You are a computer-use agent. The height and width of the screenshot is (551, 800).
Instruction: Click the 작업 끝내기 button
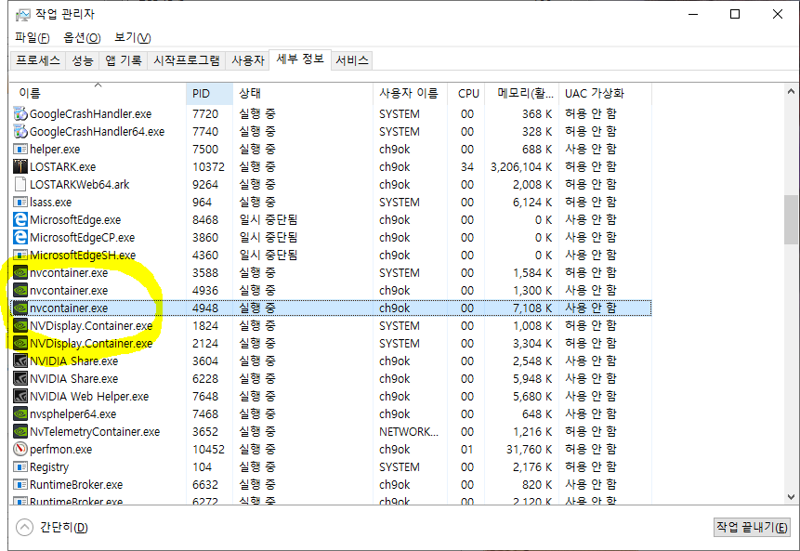pos(752,528)
